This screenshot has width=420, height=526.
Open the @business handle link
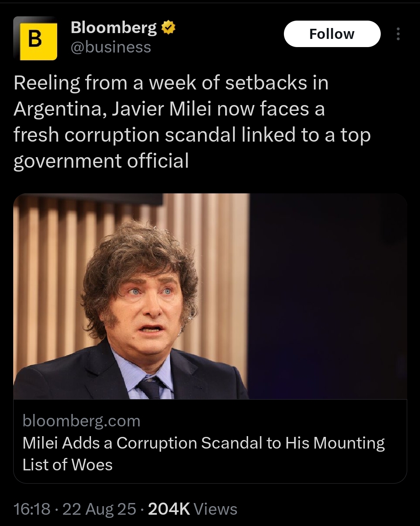point(111,47)
